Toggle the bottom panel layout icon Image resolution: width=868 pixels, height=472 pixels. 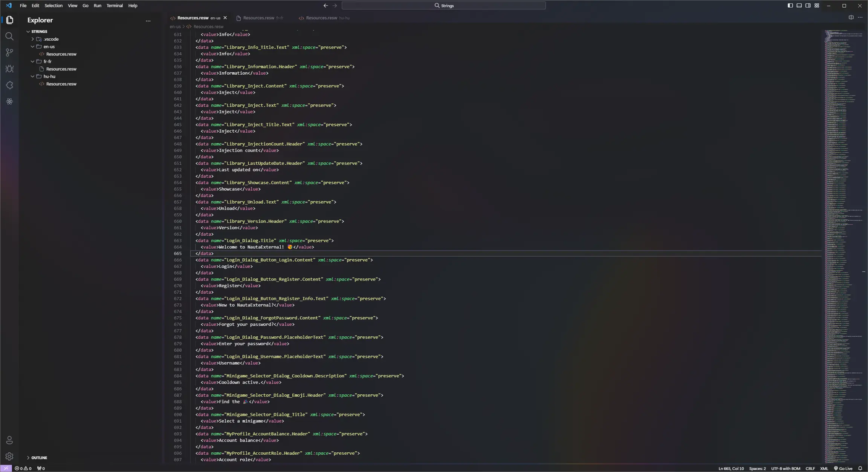click(x=799, y=5)
